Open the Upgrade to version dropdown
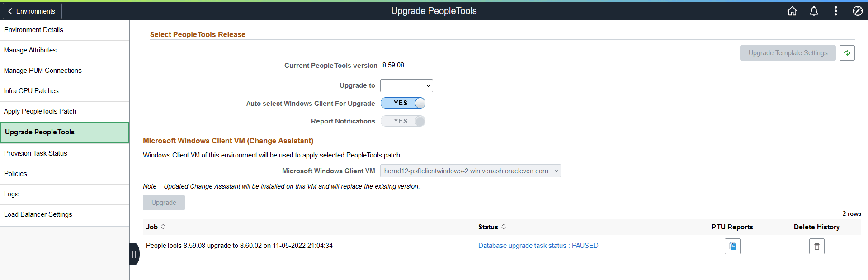868x280 pixels. pyautogui.click(x=406, y=85)
